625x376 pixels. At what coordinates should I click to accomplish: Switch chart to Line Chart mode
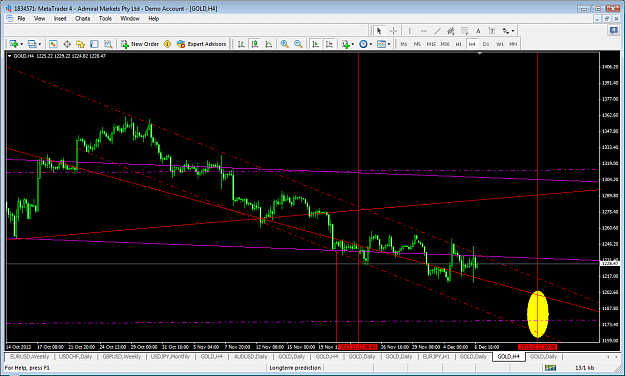point(269,44)
